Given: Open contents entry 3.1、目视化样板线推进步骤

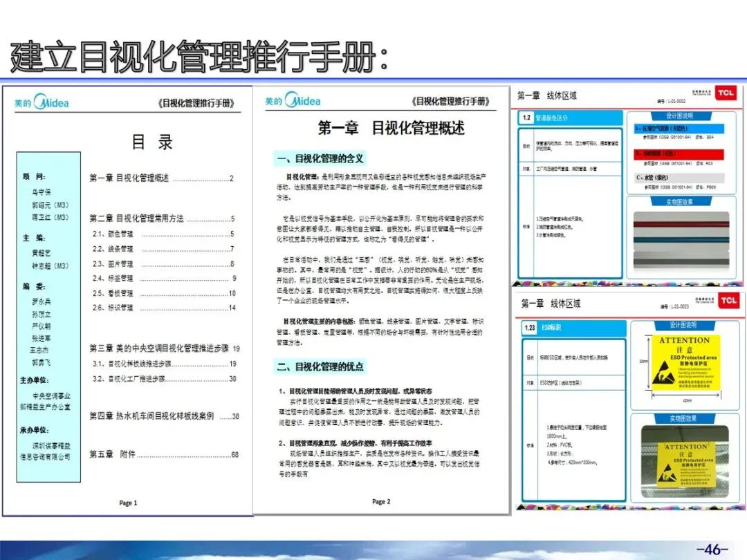Looking at the screenshot, I should pos(165,364).
